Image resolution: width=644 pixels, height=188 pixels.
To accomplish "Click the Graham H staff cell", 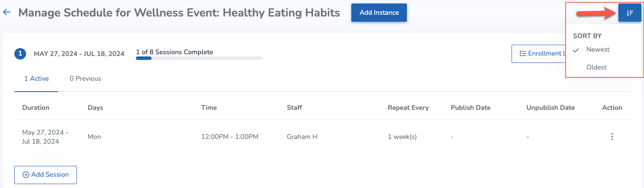I will coord(302,137).
